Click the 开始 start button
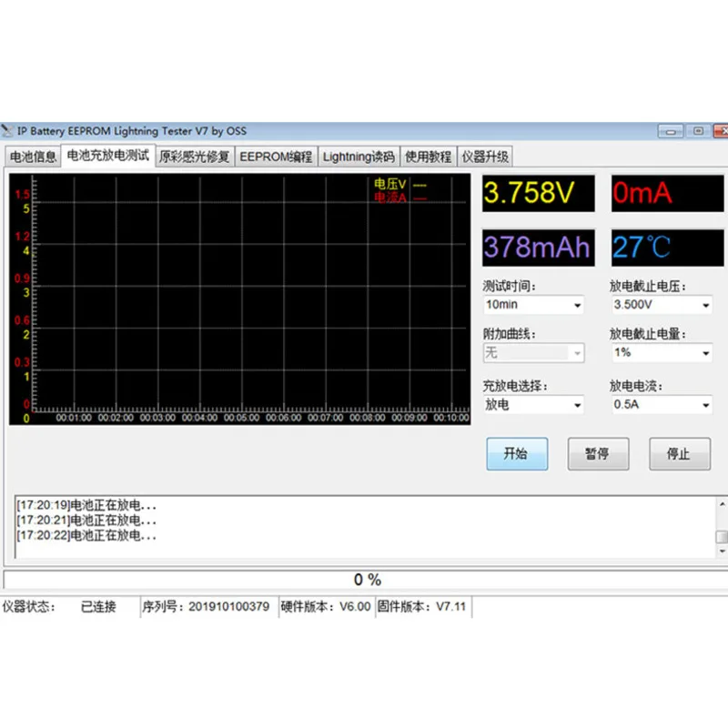The image size is (728, 728). click(517, 453)
